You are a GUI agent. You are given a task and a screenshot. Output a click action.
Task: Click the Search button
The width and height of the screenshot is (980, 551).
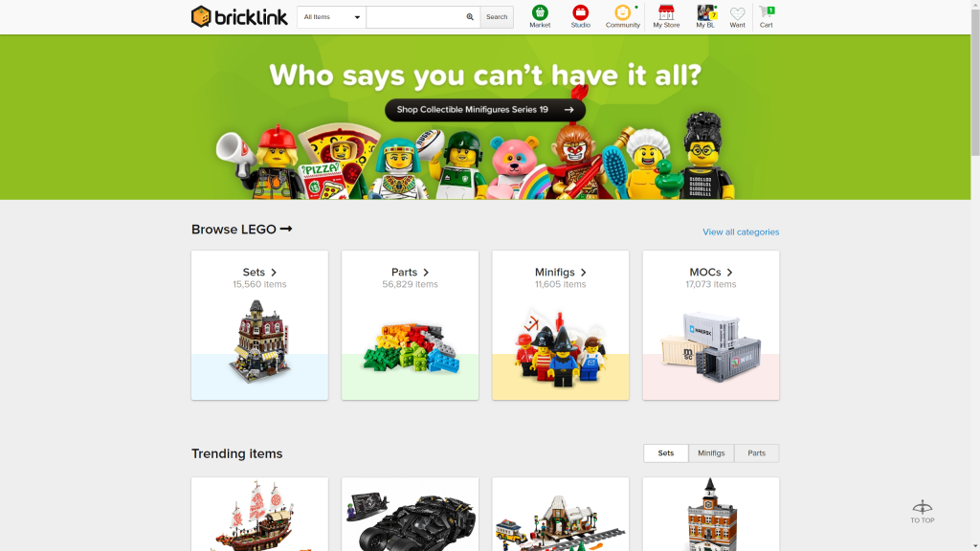coord(497,17)
